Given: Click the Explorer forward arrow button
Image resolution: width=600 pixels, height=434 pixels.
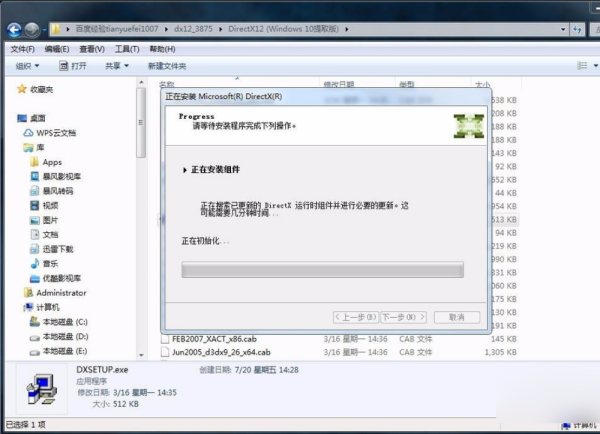Looking at the screenshot, I should click(32, 29).
